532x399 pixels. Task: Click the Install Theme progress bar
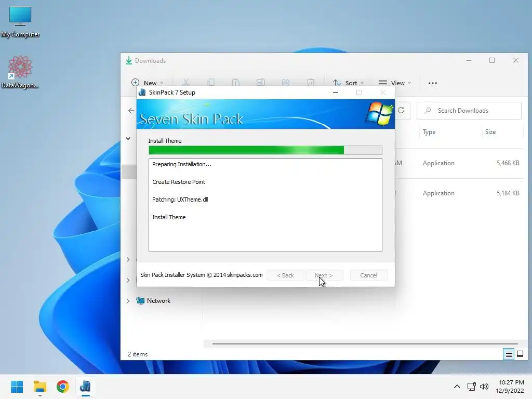point(265,150)
